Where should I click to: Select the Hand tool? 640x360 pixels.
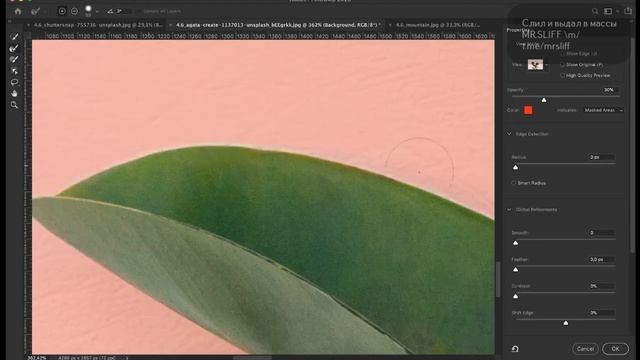tap(15, 93)
